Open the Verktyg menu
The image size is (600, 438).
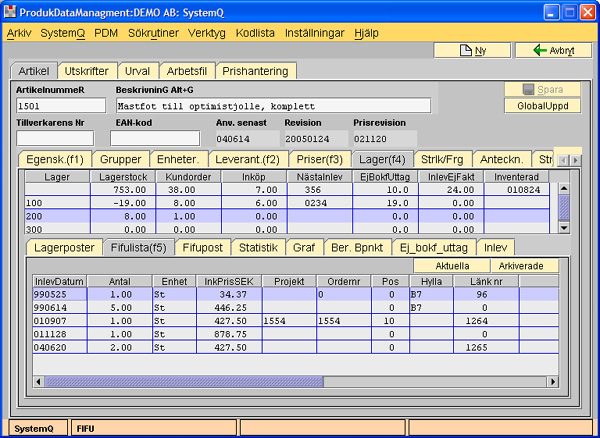(x=207, y=33)
